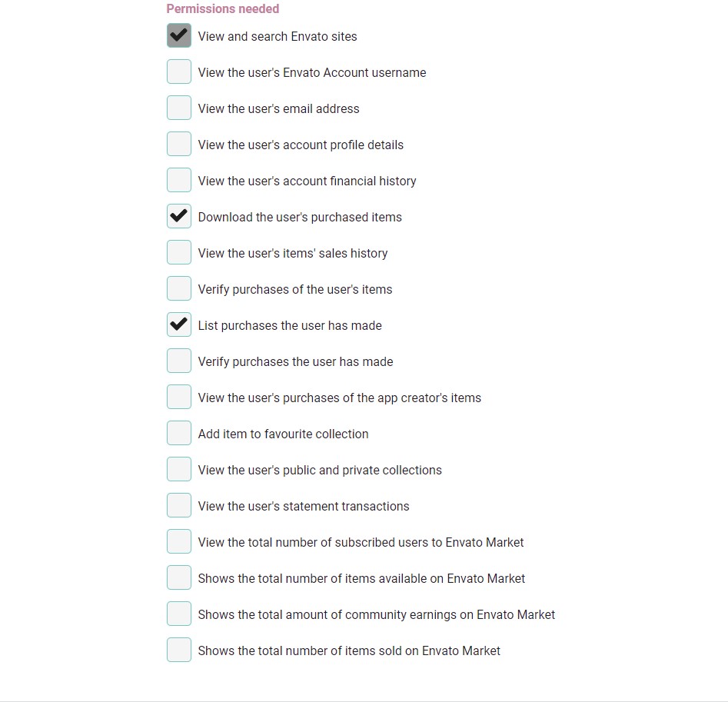This screenshot has width=728, height=702.
Task: Enable View total number of subscribed users
Action: click(179, 542)
